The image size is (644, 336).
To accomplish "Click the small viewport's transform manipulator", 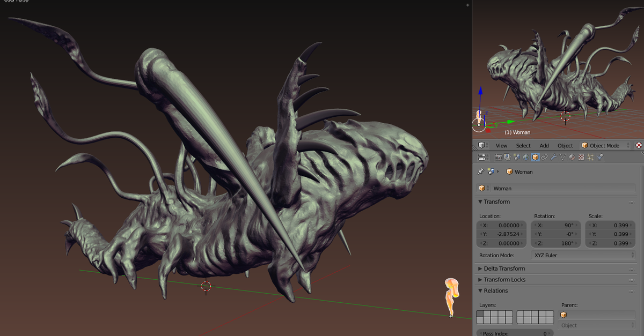I will [479, 124].
